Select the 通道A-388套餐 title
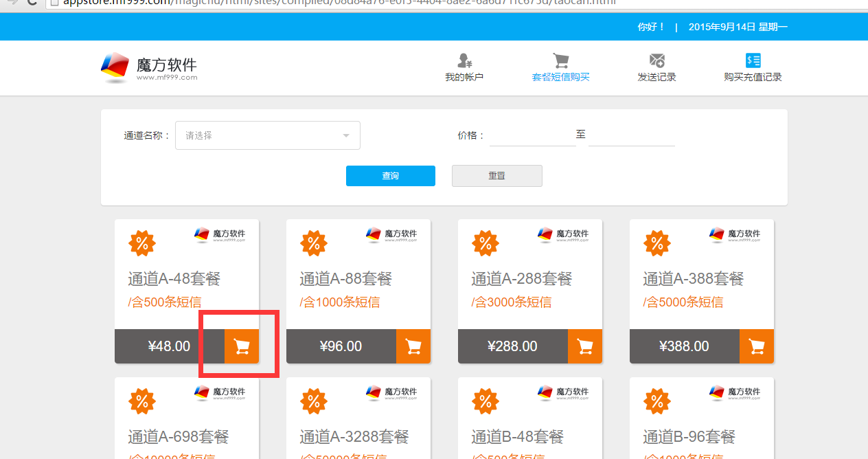Viewport: 868px width, 459px height. [694, 279]
